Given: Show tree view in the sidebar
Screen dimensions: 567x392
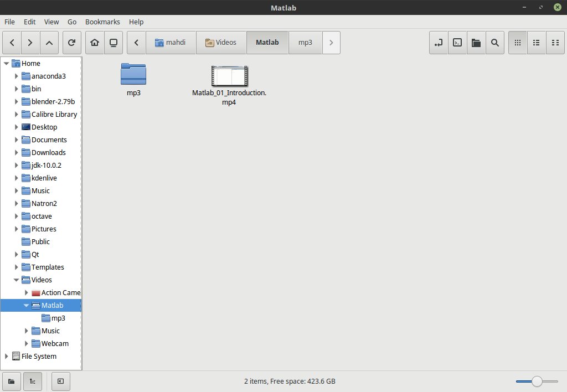Looking at the screenshot, I should (33, 381).
